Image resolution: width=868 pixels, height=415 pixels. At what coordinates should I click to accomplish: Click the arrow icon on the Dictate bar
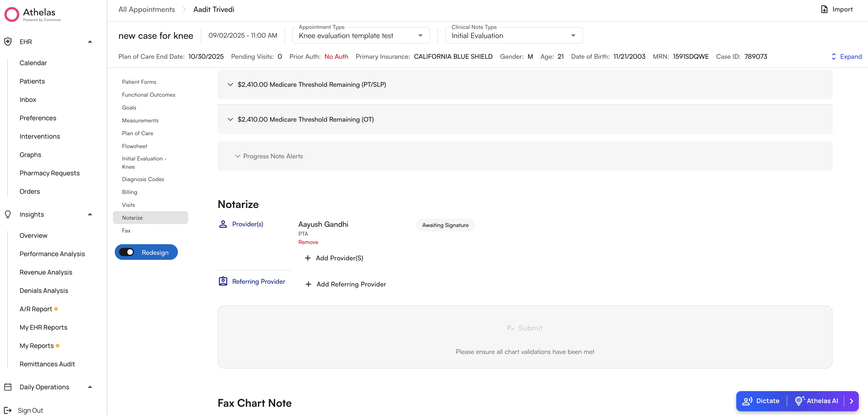point(851,401)
